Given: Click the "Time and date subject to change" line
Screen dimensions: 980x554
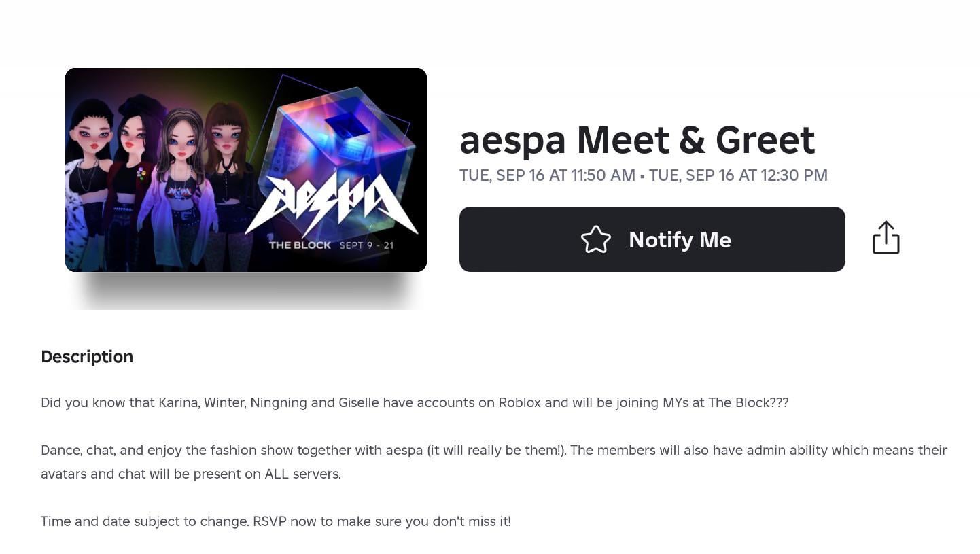Looking at the screenshot, I should 144,521.
